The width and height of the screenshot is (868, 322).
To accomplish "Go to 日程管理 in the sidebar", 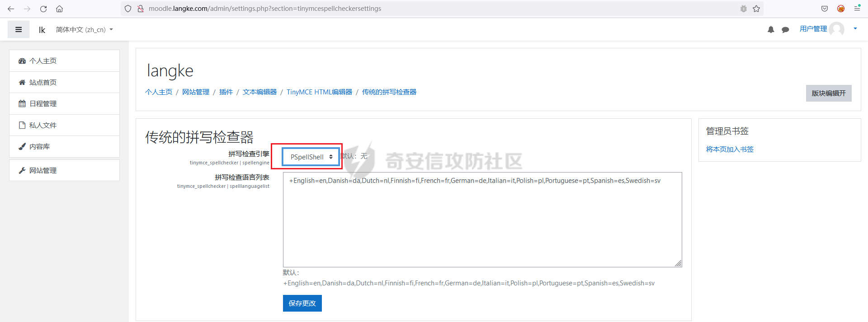I will click(x=43, y=103).
